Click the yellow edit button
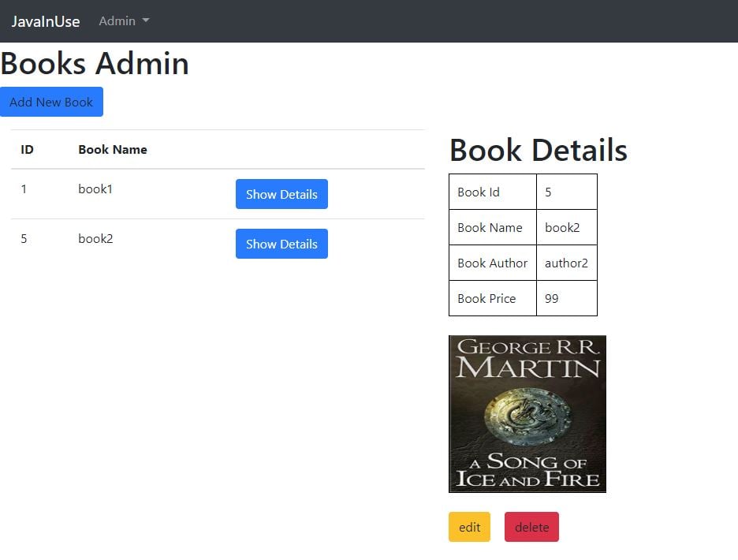 click(469, 527)
